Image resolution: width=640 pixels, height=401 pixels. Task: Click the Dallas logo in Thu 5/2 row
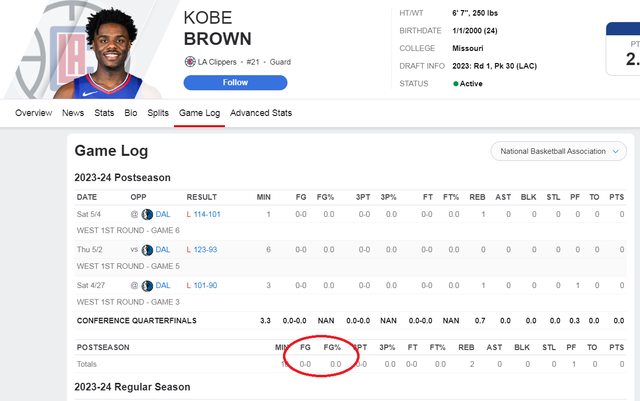click(x=148, y=250)
